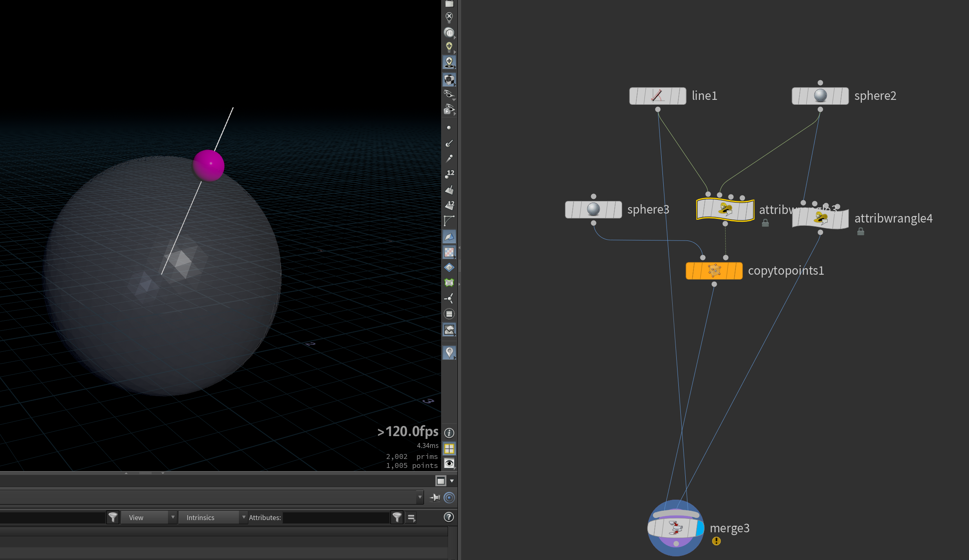Click the pink-blue checker texture display icon
Viewport: 969px width, 560px height.
[x=449, y=252]
